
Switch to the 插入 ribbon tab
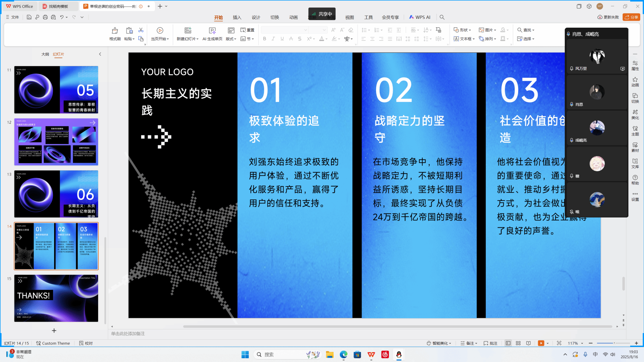click(237, 17)
